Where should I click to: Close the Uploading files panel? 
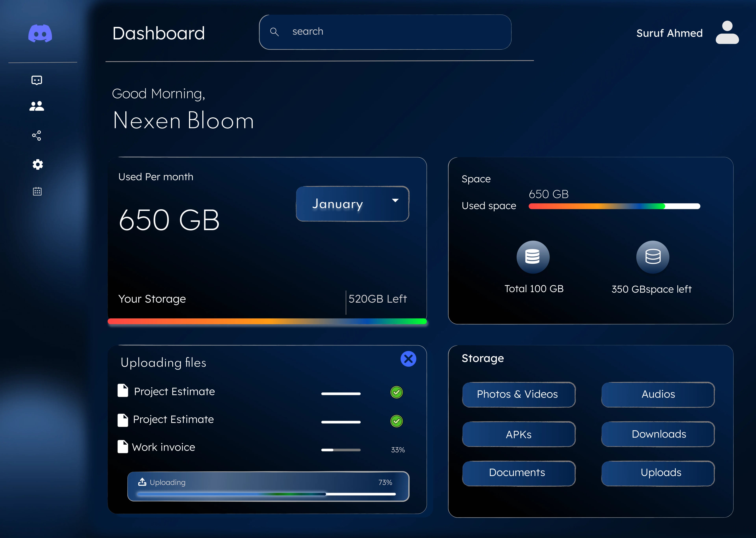pos(408,359)
